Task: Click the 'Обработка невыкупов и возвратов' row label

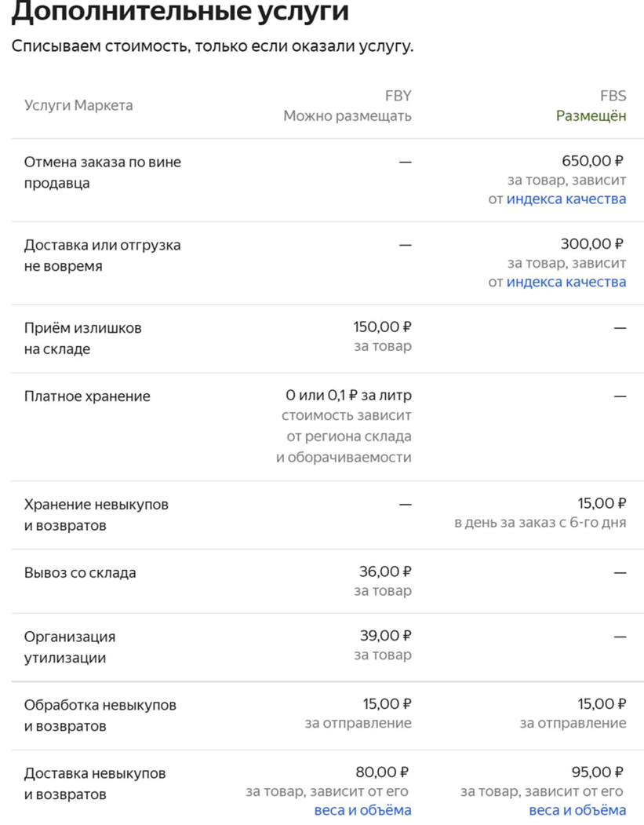Action: coord(100,715)
